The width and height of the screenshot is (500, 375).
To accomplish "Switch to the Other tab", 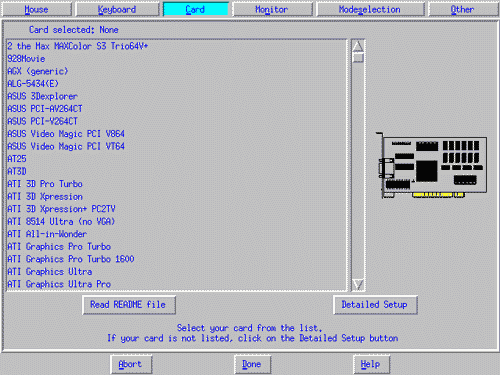I will point(462,9).
